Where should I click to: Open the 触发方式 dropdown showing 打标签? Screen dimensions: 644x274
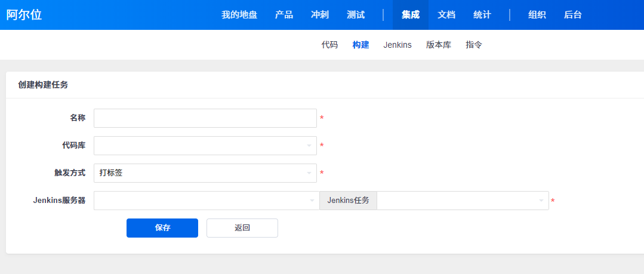[x=205, y=173]
